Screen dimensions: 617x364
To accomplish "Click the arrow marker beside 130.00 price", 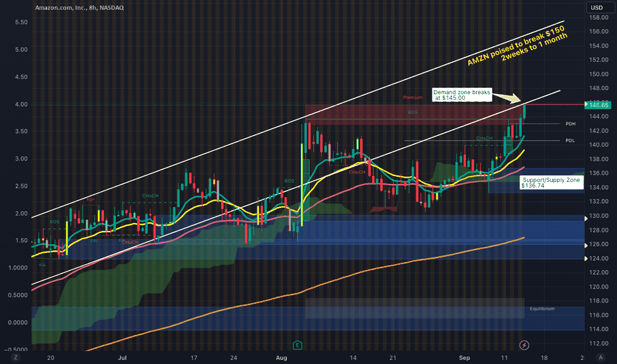I will (x=586, y=218).
